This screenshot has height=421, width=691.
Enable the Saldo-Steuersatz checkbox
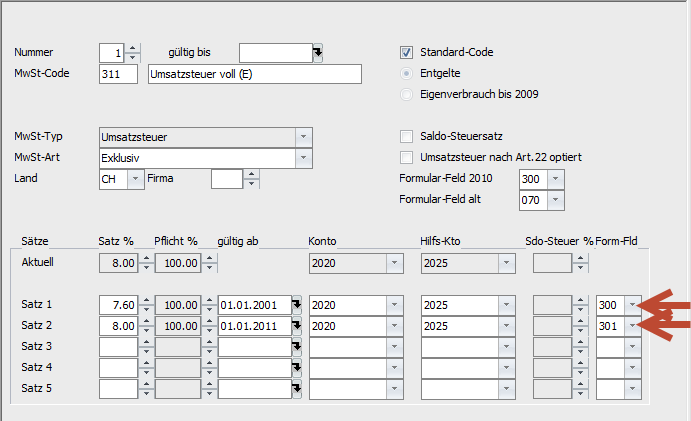(x=406, y=136)
